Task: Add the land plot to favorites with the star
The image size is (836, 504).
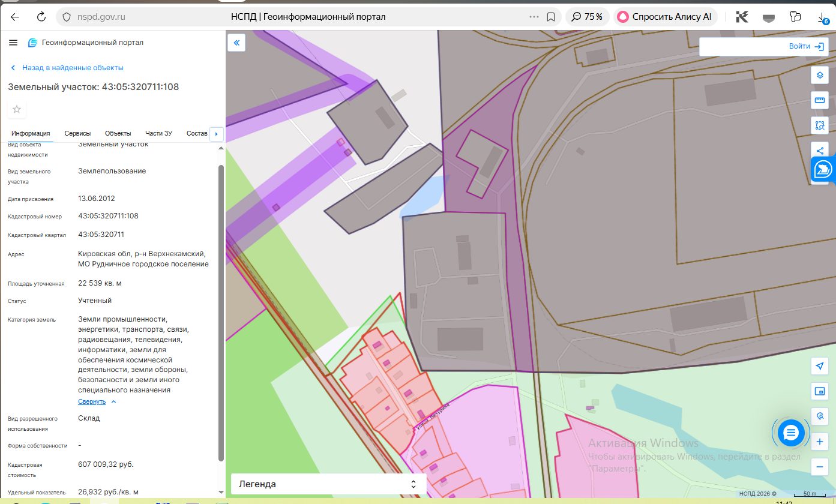Action: click(x=17, y=109)
